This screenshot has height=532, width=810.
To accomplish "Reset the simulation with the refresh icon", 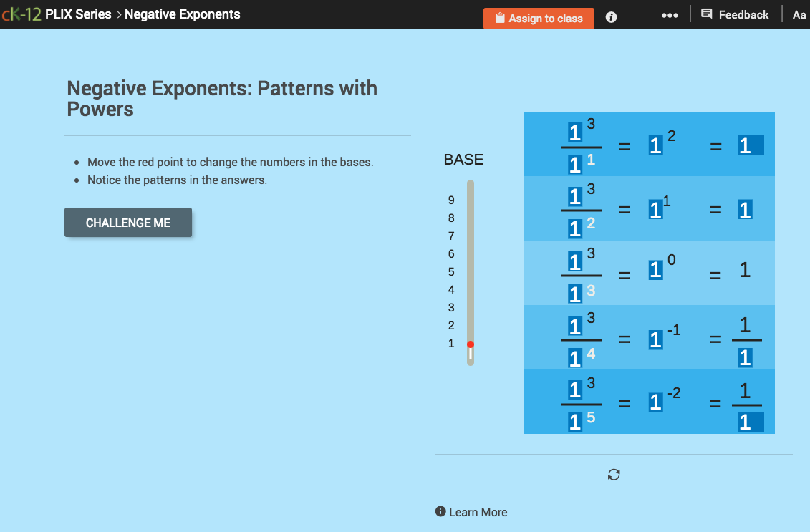I will tap(614, 474).
